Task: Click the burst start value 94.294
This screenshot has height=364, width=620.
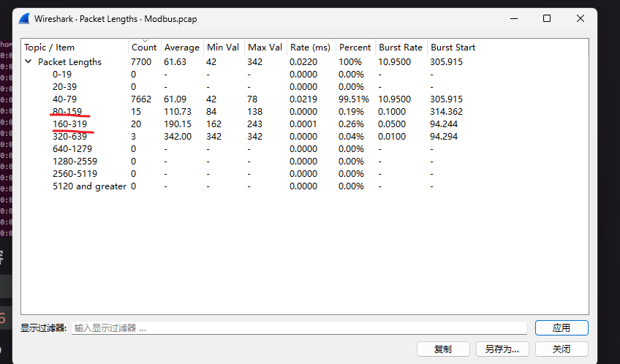Action: click(x=444, y=137)
